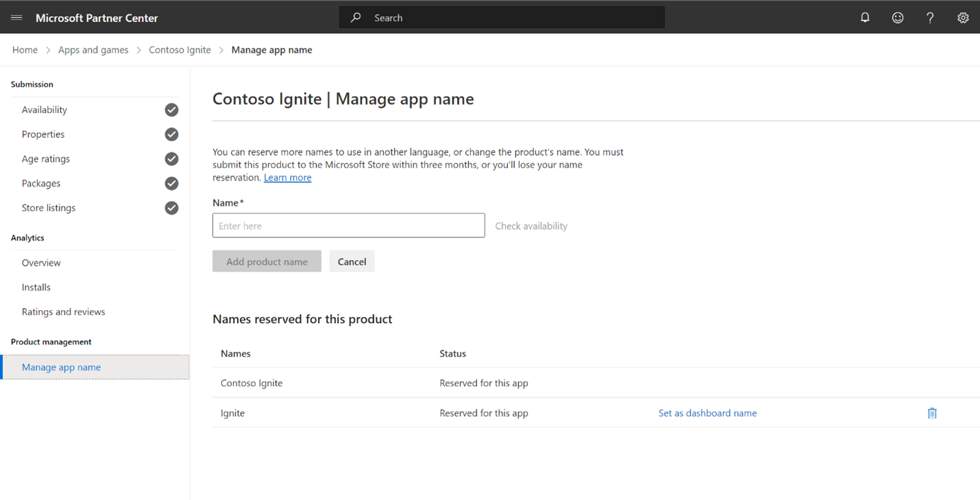Select Manage app name in sidebar

61,367
